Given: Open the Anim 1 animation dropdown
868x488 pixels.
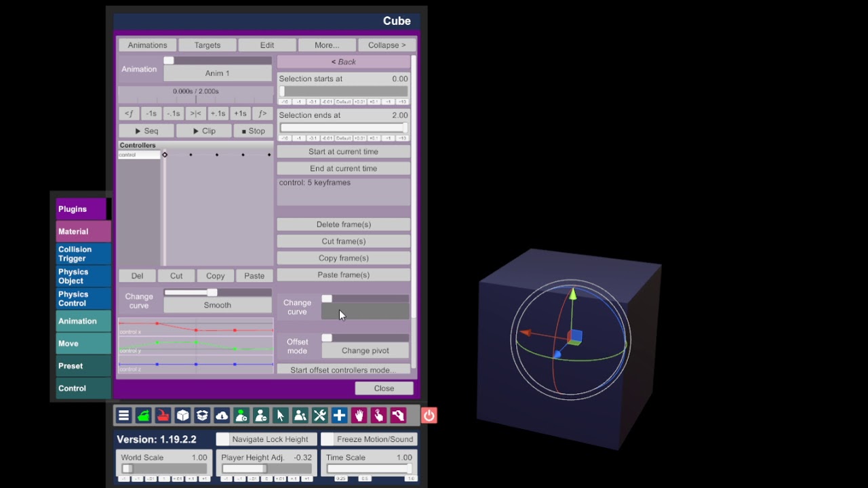Looking at the screenshot, I should click(x=218, y=73).
